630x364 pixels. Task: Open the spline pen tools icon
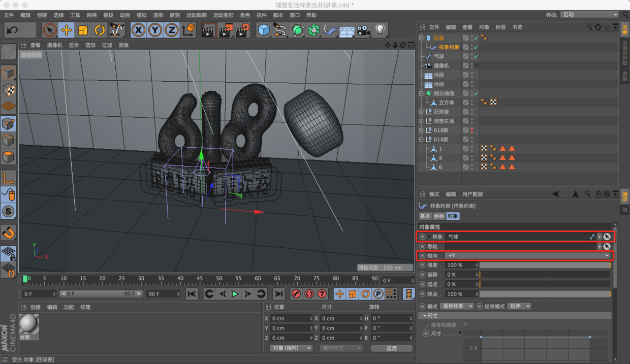[x=280, y=30]
